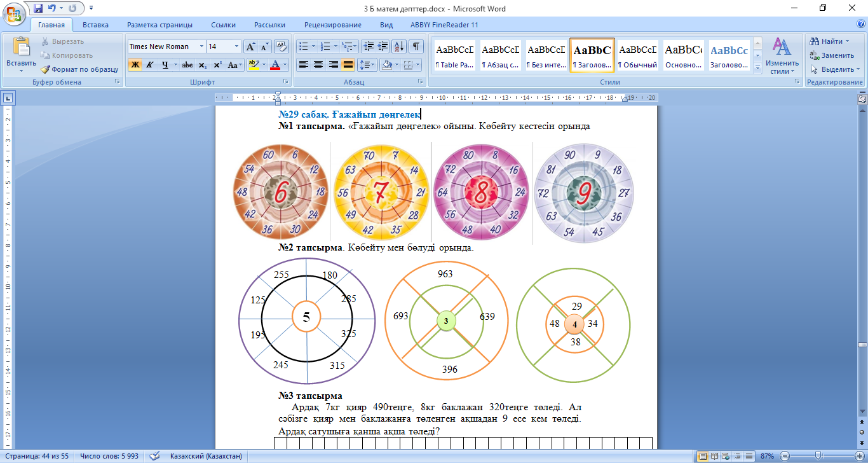Open the Рассылки ribbon tab
The height and width of the screenshot is (463, 868).
click(269, 25)
